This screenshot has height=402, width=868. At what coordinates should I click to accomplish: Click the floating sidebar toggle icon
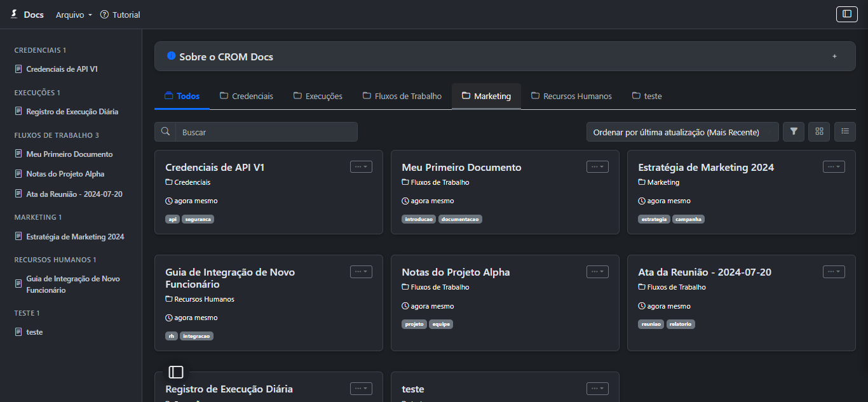coord(176,372)
